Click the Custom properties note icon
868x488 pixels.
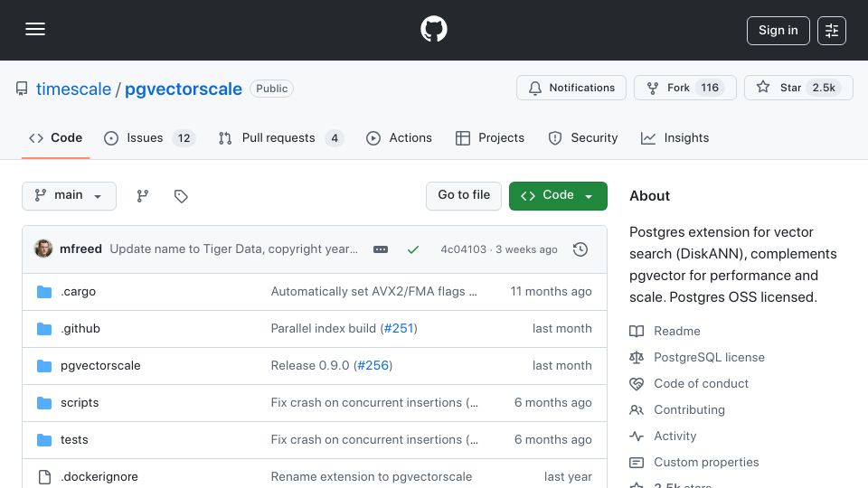tap(637, 463)
